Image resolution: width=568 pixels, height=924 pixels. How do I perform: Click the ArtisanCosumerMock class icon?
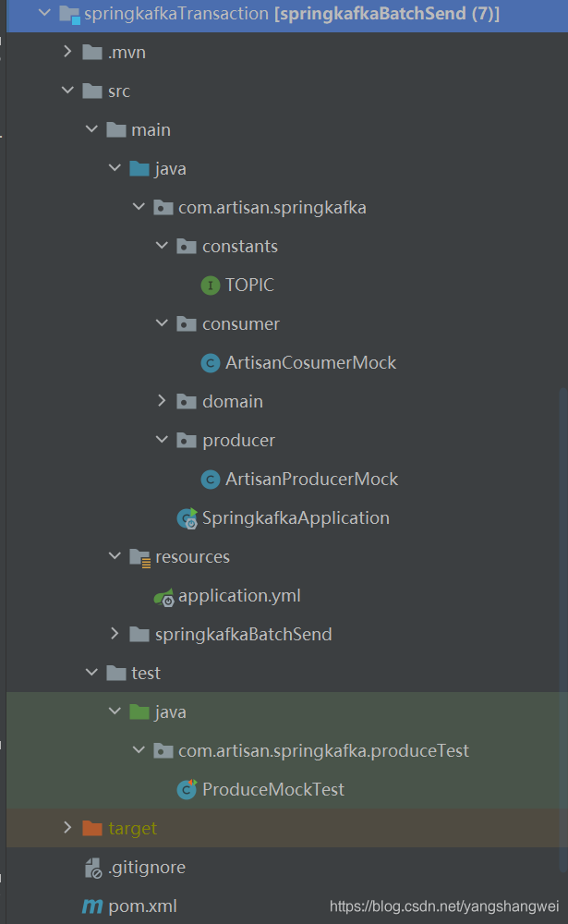211,363
